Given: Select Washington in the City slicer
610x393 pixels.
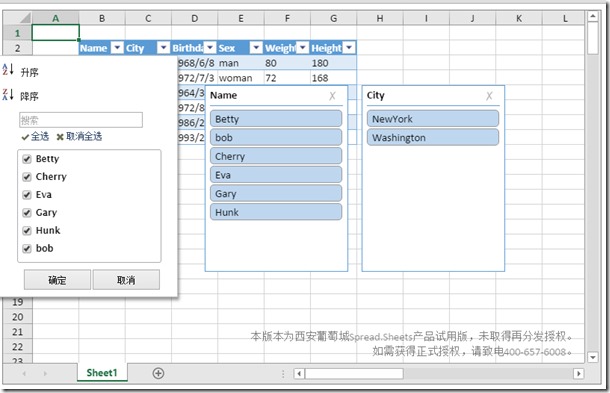Looking at the screenshot, I should pos(433,137).
